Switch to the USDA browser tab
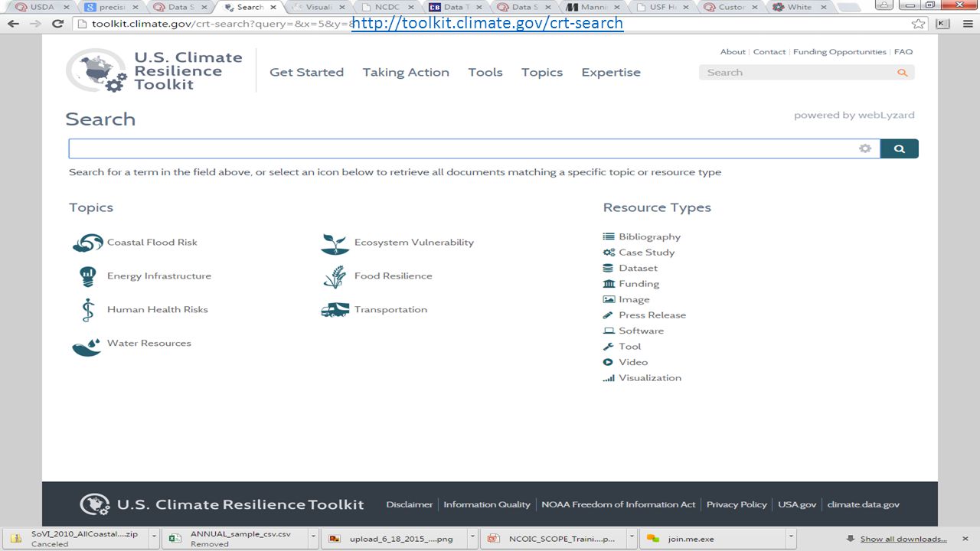Image resolution: width=980 pixels, height=551 pixels. point(42,7)
